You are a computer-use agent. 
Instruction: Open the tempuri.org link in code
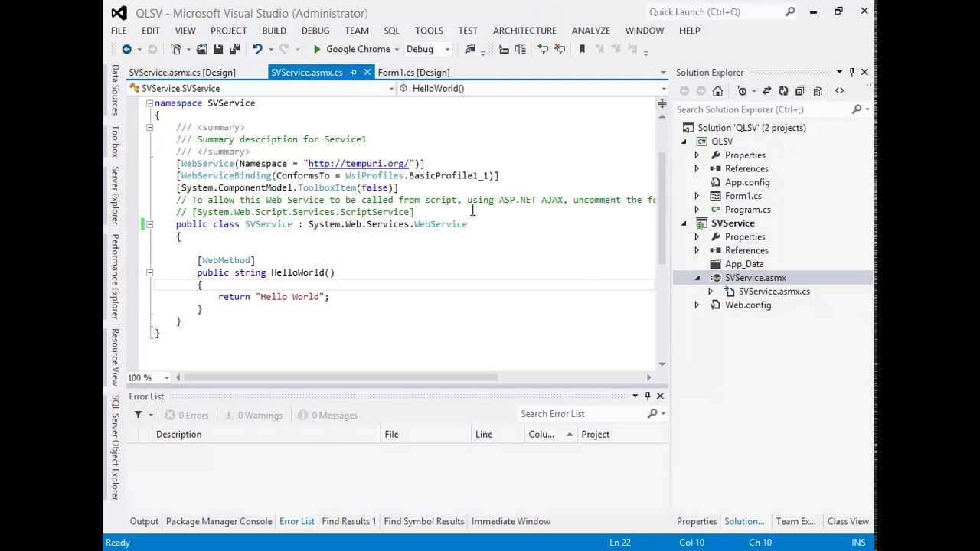point(358,164)
